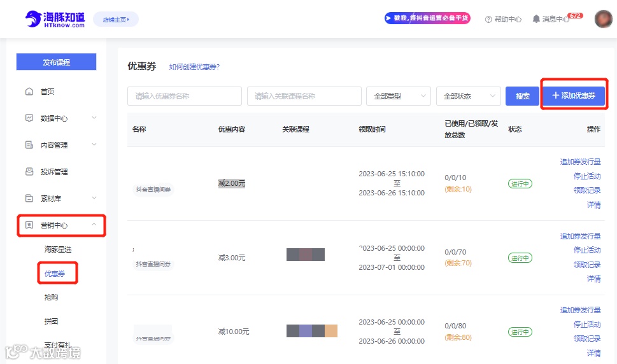
Task: Click 追加券发行量 for the 减10.00元 coupon
Action: [581, 310]
